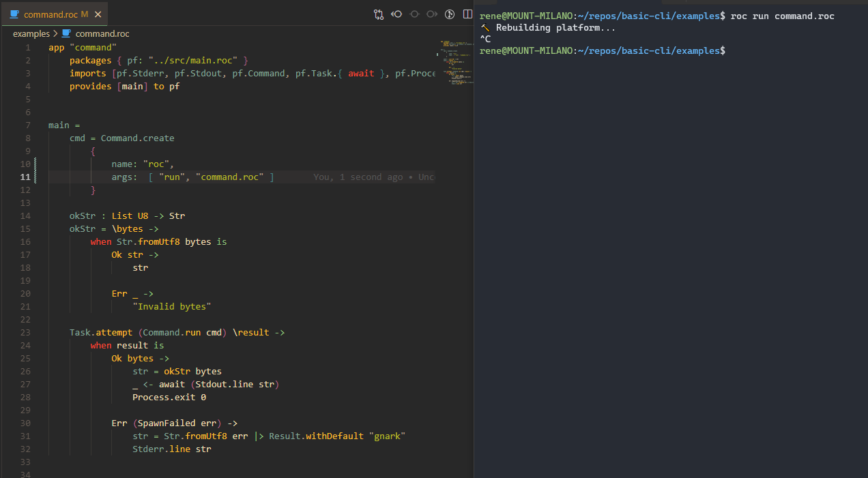Click the Roc file icon in the command.roc tab
The height and width of the screenshot is (478, 868).
pos(14,14)
